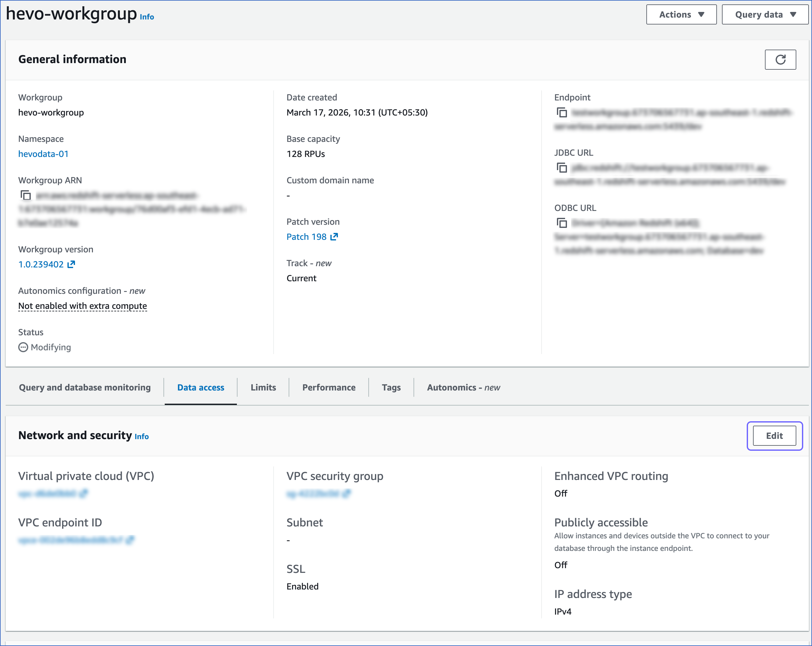Select the Query and database monitoring tab
The width and height of the screenshot is (812, 646).
(85, 387)
